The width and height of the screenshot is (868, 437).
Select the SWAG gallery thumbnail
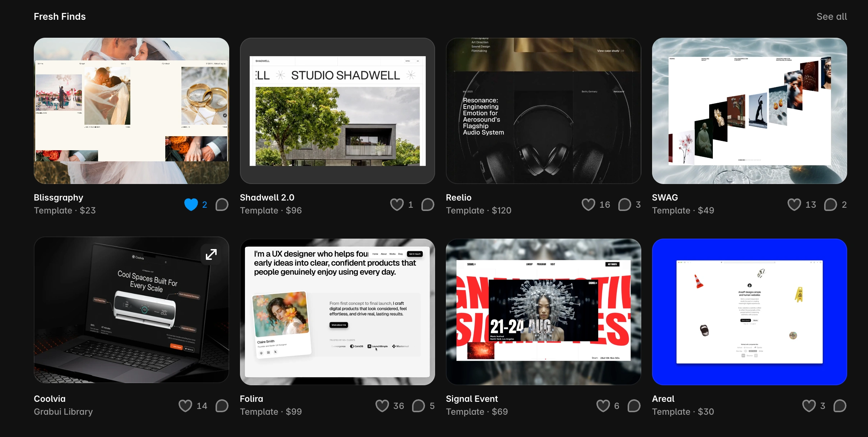coord(749,111)
